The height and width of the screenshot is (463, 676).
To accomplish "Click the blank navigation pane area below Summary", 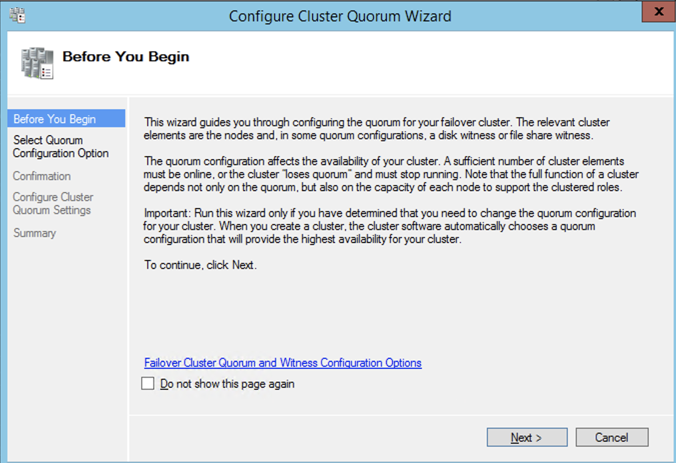I will tap(65, 330).
